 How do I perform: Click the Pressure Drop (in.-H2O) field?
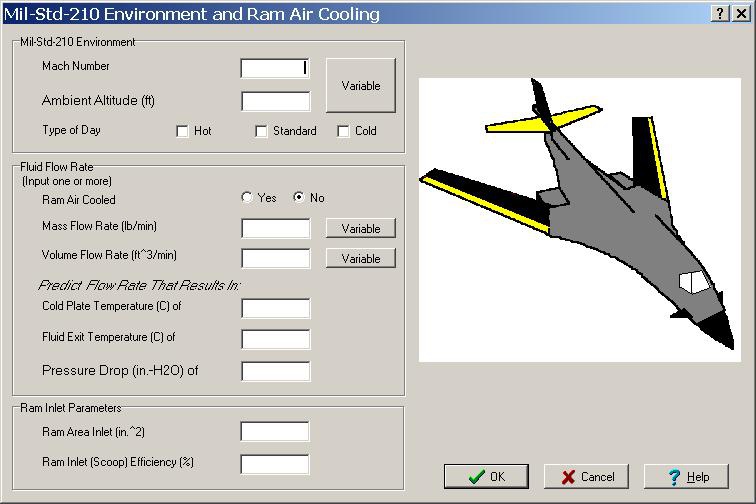pos(275,371)
